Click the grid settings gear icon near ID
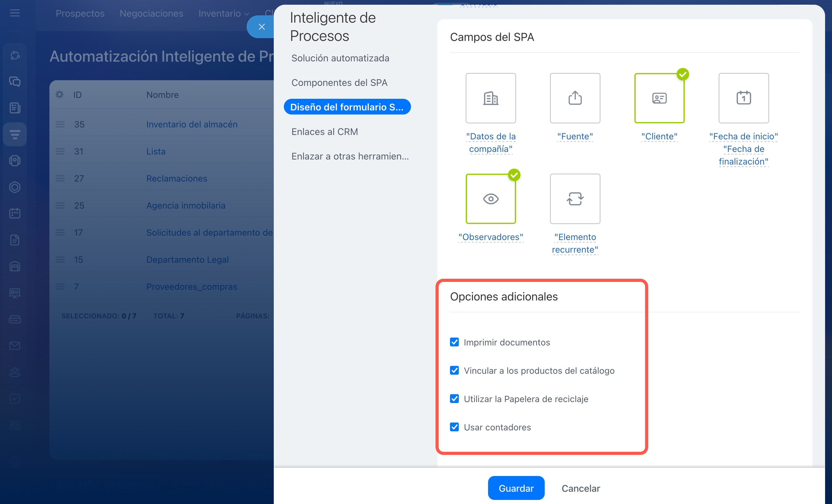The image size is (832, 504). [x=59, y=94]
